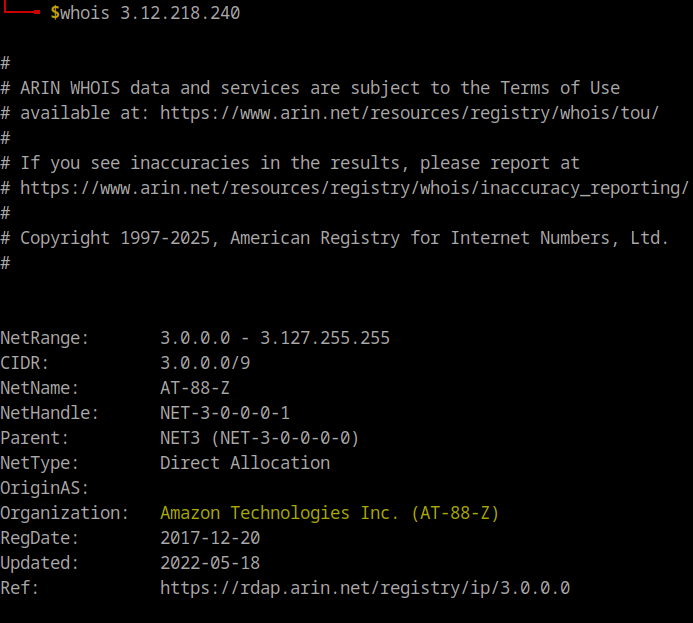Screen dimensions: 693x623
Task: Click the 'CIDR:' label
Action: pos(24,363)
